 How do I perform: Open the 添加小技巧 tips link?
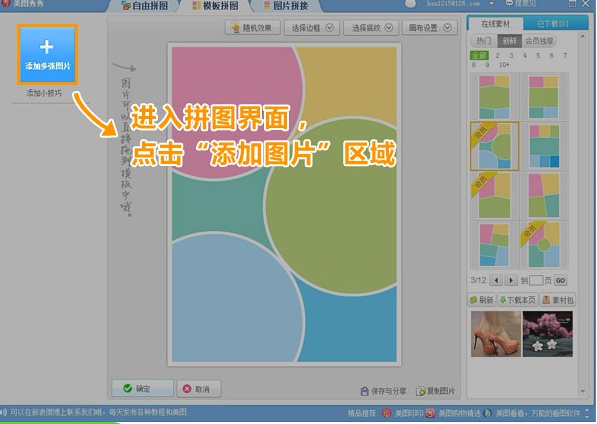coord(44,93)
